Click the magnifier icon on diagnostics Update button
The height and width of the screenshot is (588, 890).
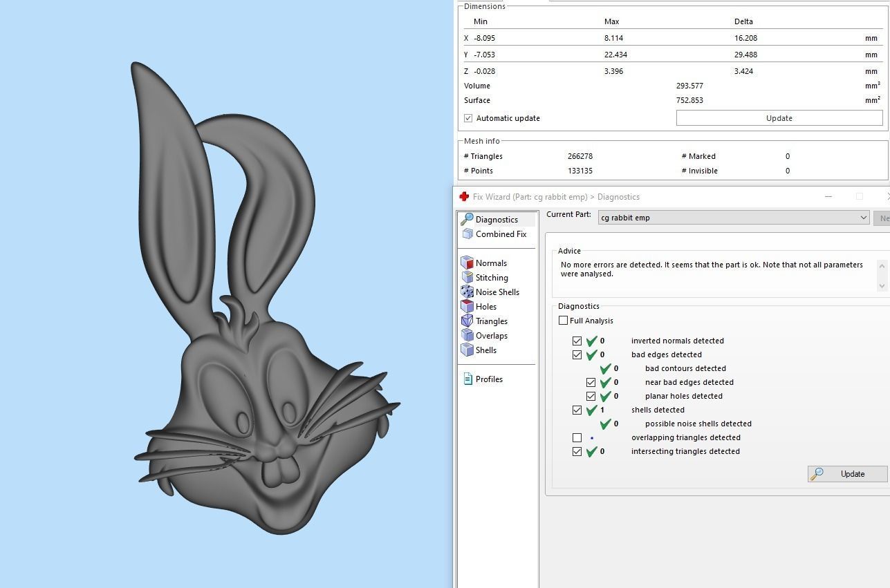tap(817, 474)
